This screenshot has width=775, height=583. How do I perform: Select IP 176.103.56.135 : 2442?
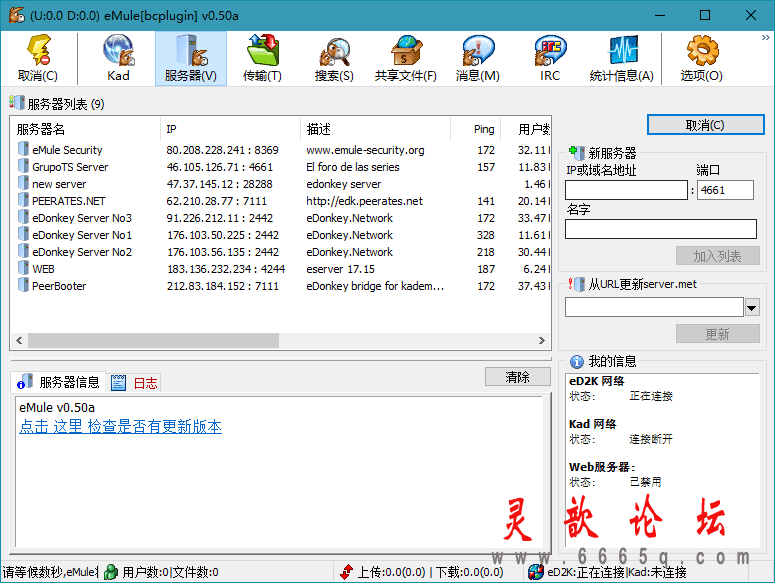pos(223,252)
